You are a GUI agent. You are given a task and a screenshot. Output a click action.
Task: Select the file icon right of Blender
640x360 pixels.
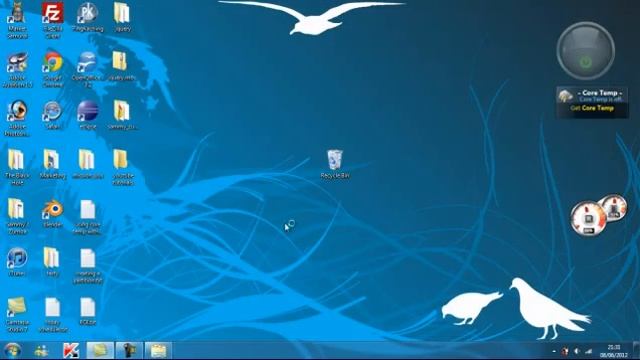[87, 216]
